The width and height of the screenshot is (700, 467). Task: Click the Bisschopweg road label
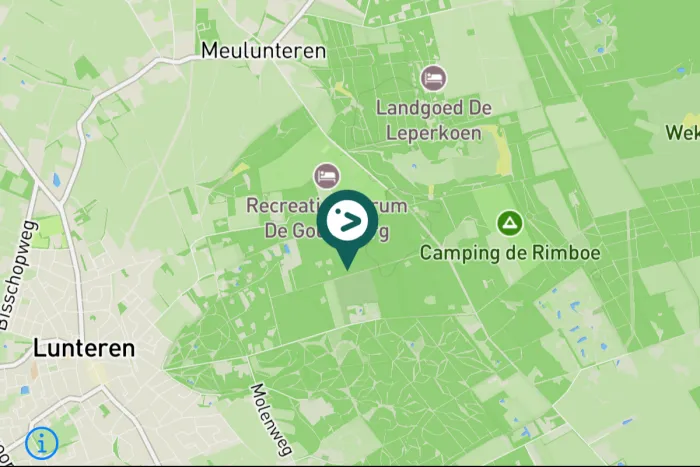[17, 275]
